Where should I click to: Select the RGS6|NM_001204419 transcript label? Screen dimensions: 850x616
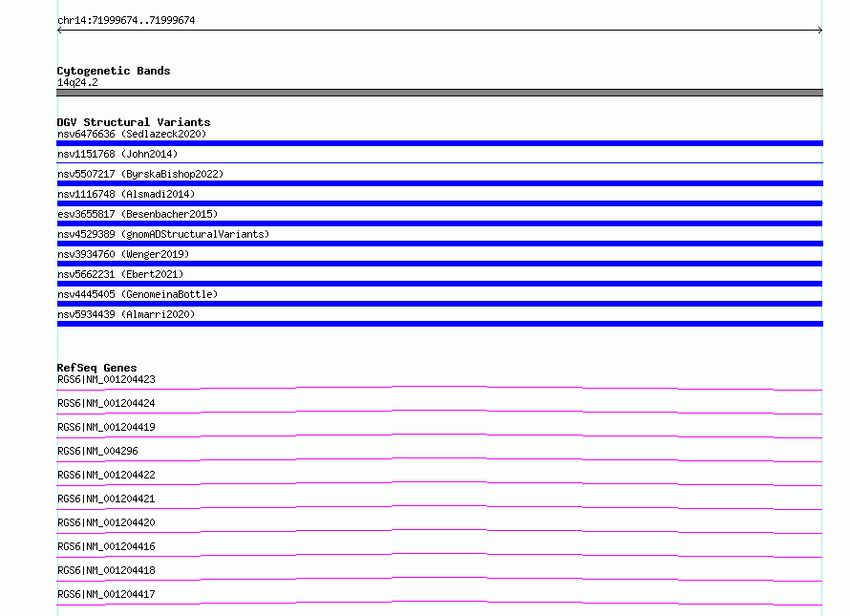[106, 427]
